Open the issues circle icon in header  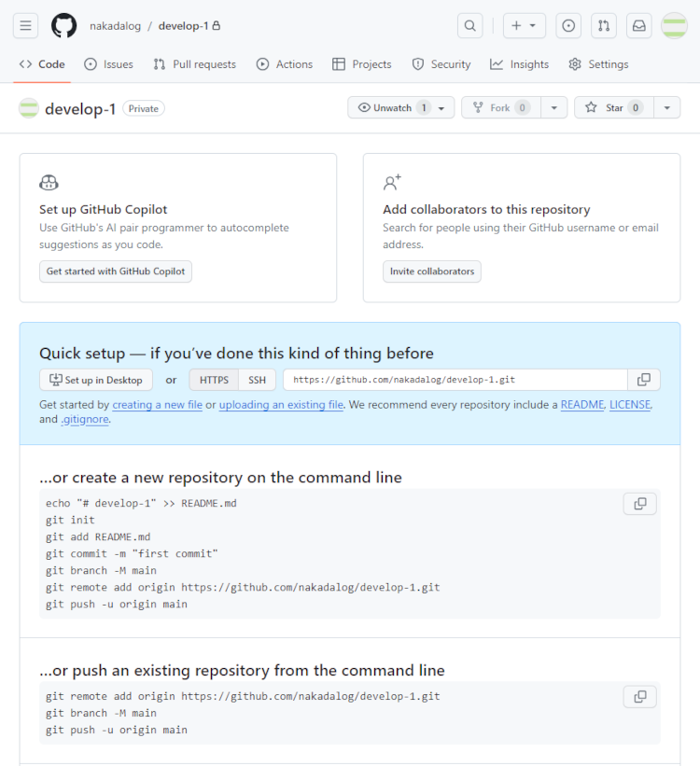pyautogui.click(x=568, y=26)
